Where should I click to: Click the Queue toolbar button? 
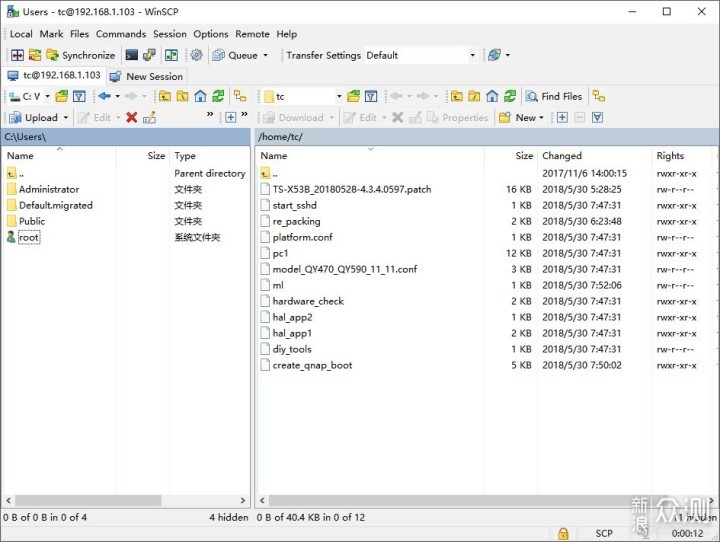coord(235,55)
